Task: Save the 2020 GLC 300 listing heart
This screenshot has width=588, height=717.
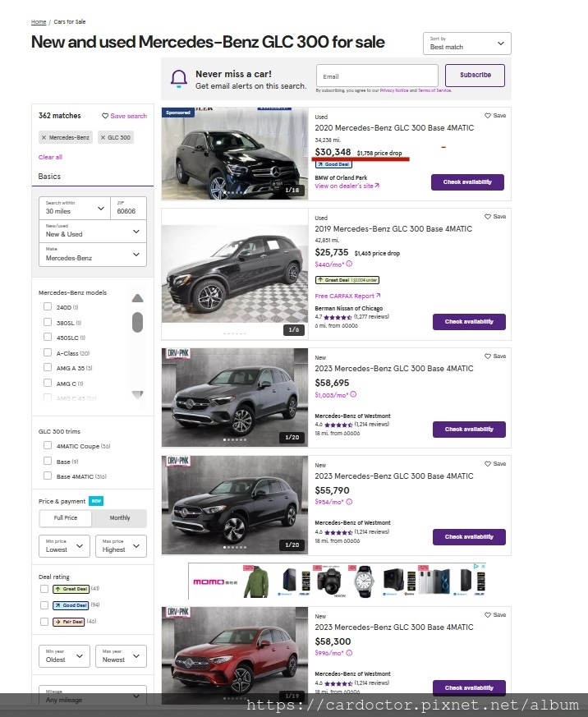Action: point(488,116)
